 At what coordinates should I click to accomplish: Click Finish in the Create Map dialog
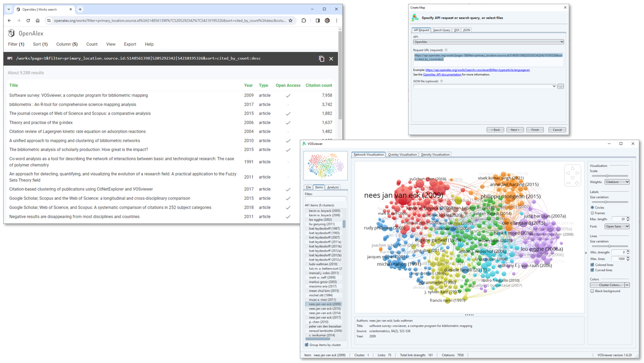(535, 130)
